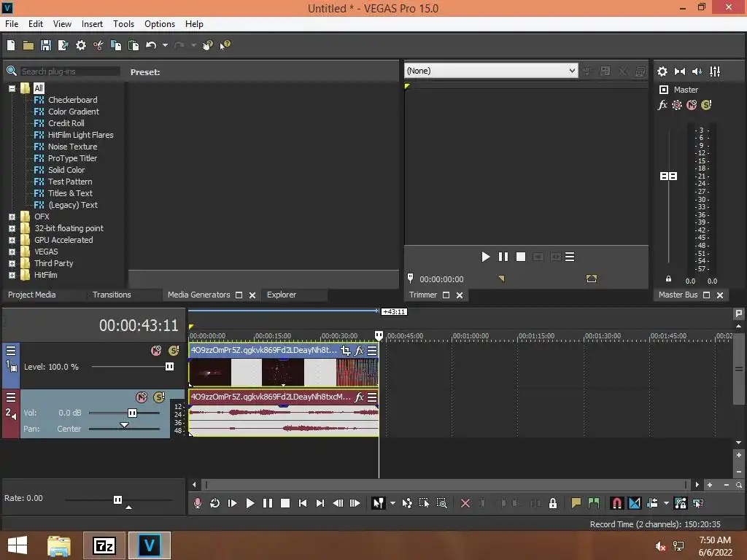Screen dimensions: 747x560
Task: Toggle Automatic Crossfades icon
Action: 635,503
